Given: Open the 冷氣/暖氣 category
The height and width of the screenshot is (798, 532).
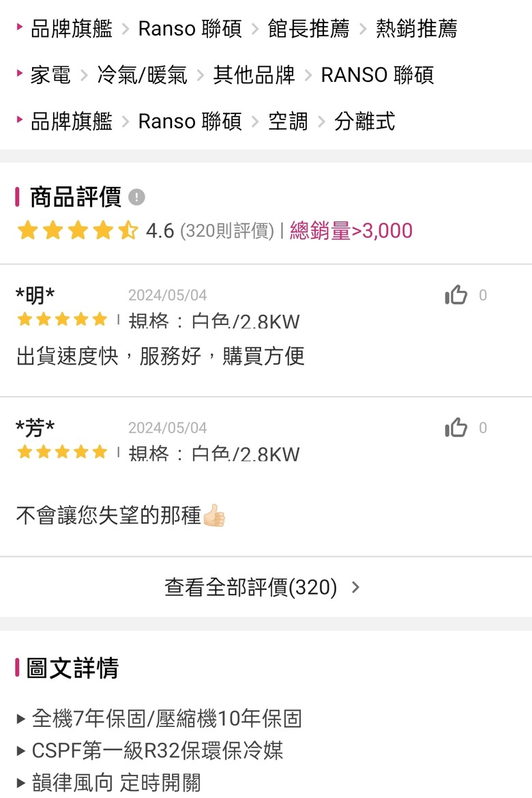Looking at the screenshot, I should (x=142, y=75).
